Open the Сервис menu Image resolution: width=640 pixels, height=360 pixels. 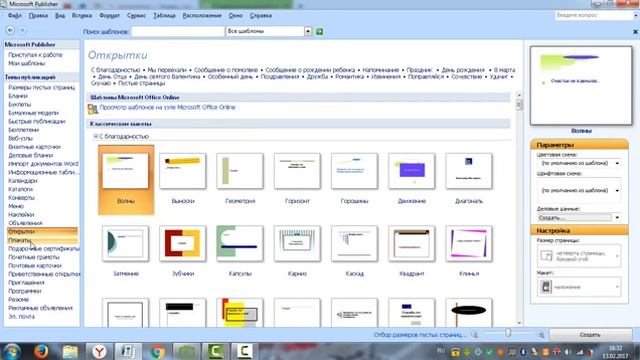136,16
